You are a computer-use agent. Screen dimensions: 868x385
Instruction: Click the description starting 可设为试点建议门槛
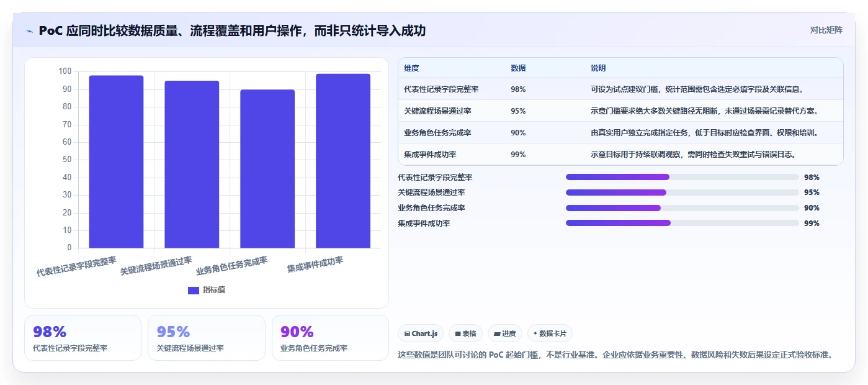[x=697, y=89]
